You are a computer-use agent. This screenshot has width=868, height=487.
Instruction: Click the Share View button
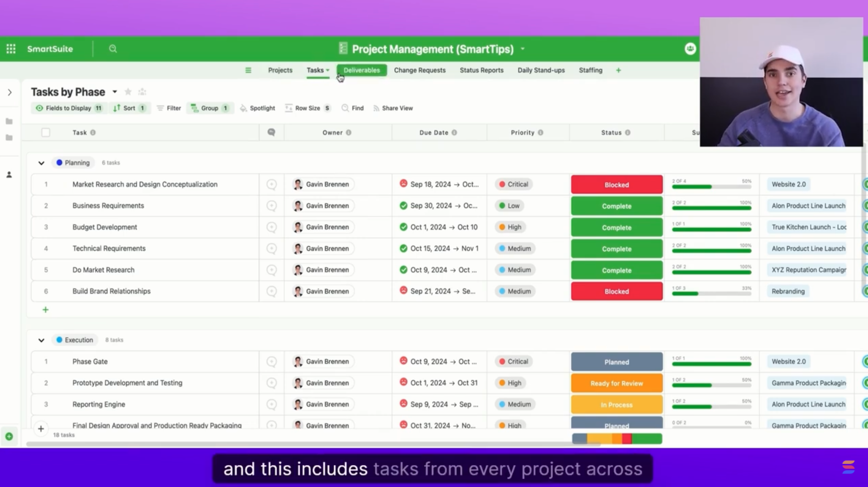coord(393,108)
